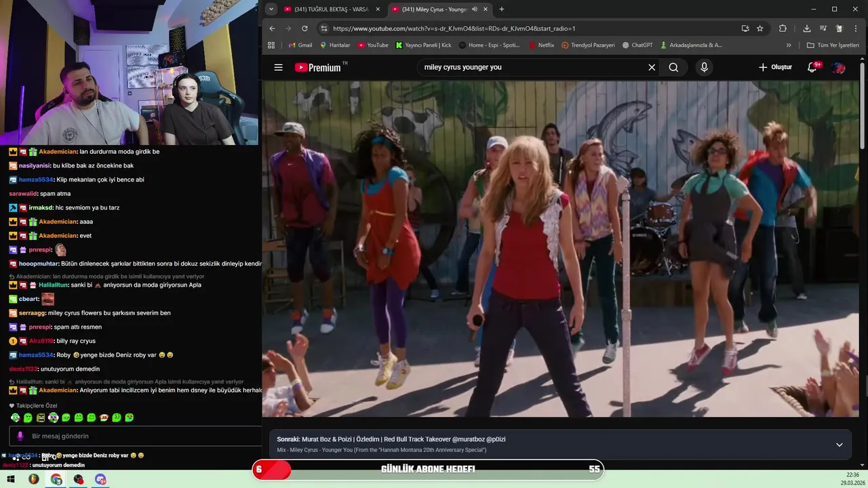The width and height of the screenshot is (868, 488).
Task: Click the streamer webcam overlay
Action: pyautogui.click(x=129, y=73)
